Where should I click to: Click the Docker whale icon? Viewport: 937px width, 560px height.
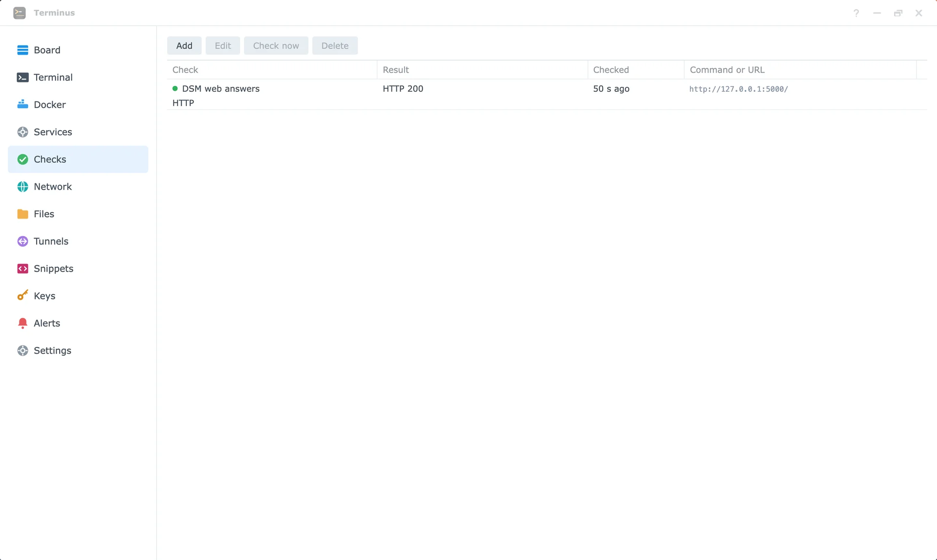(x=22, y=104)
